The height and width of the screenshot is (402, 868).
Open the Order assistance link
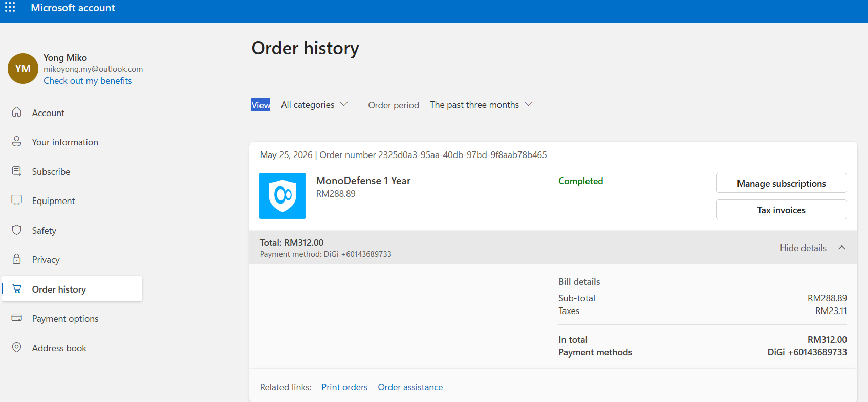pyautogui.click(x=410, y=387)
